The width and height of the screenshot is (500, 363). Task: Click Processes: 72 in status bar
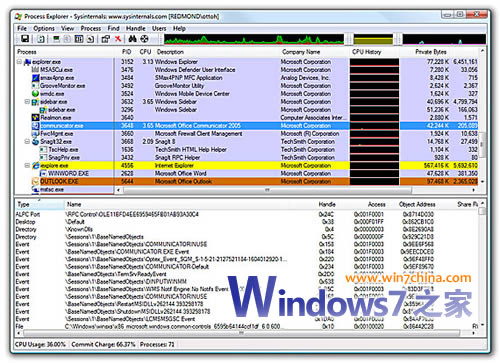click(157, 344)
